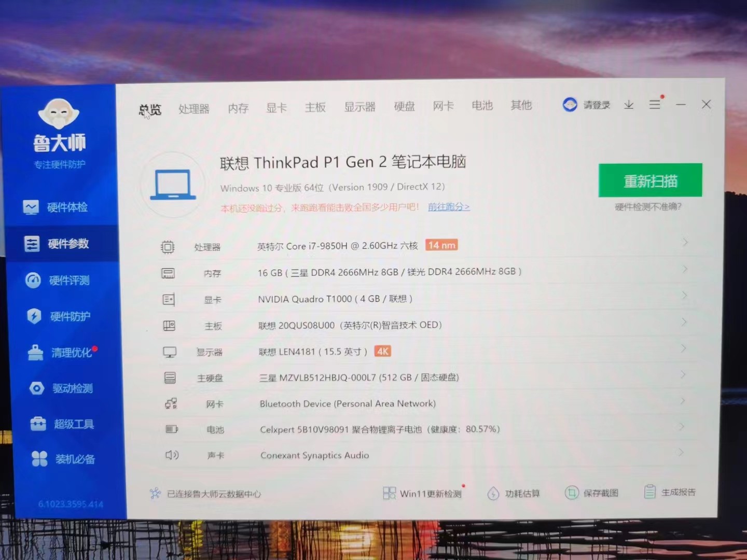Click 保存截图 to save screenshot
This screenshot has height=560, width=747.
pyautogui.click(x=591, y=493)
